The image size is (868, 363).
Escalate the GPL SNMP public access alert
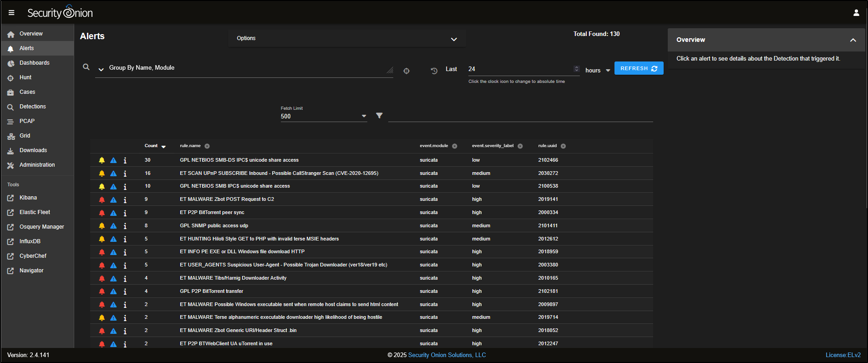pos(113,226)
